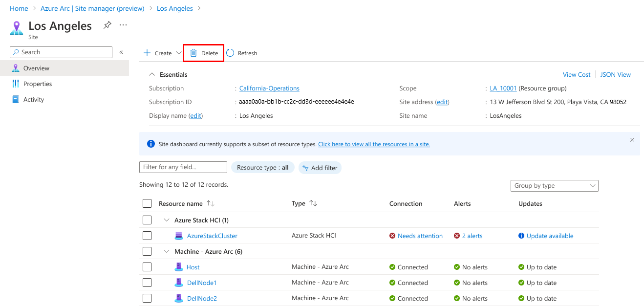Pin the Los Angeles site
The height and width of the screenshot is (307, 644).
tap(107, 25)
